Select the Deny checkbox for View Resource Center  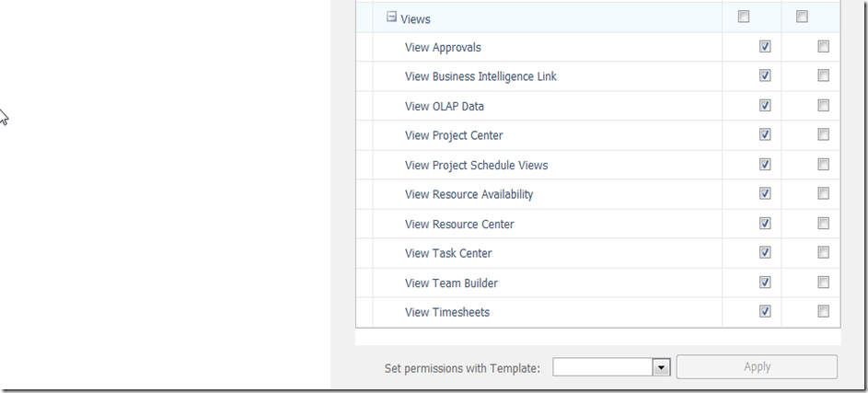(x=823, y=224)
